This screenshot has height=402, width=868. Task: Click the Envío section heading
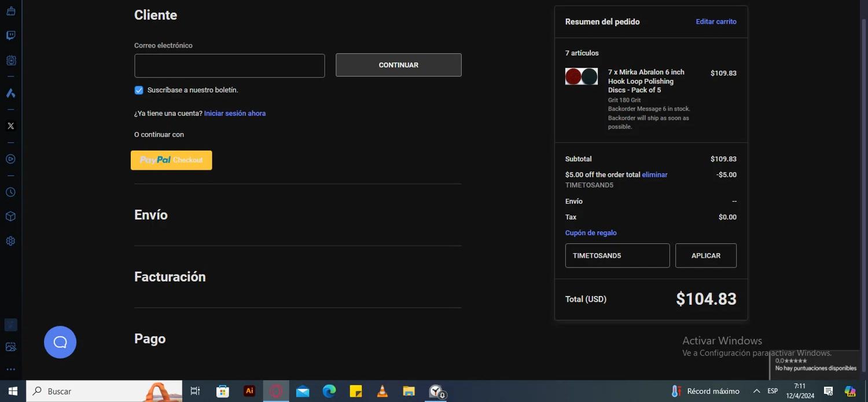click(x=151, y=215)
